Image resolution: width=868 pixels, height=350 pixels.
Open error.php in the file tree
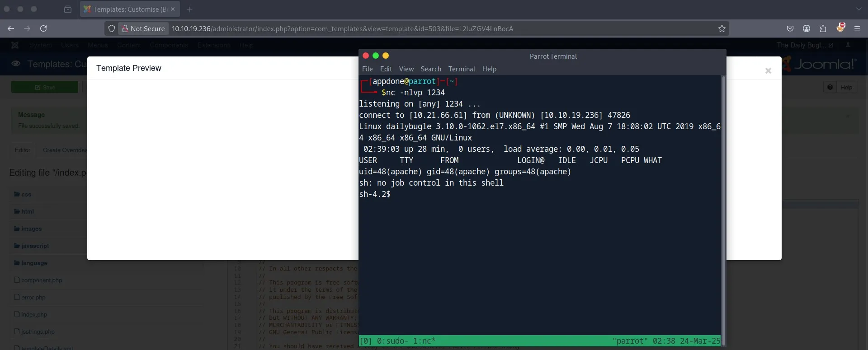(x=30, y=297)
